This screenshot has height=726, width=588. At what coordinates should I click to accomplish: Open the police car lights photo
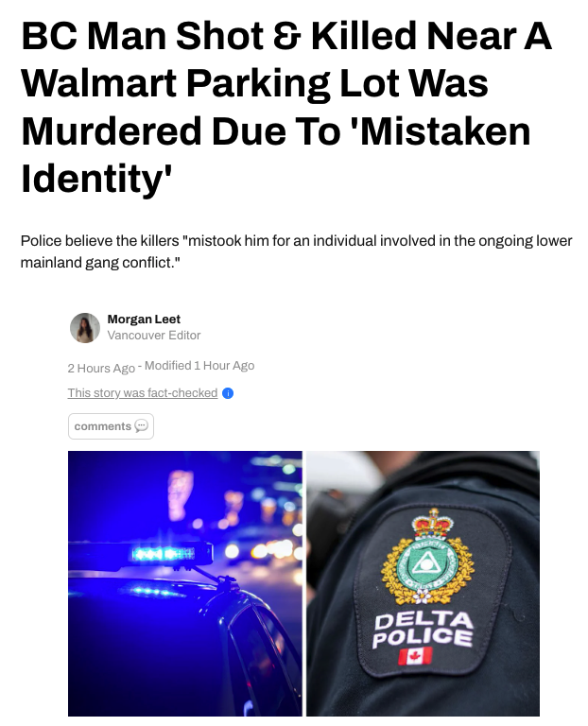click(184, 583)
